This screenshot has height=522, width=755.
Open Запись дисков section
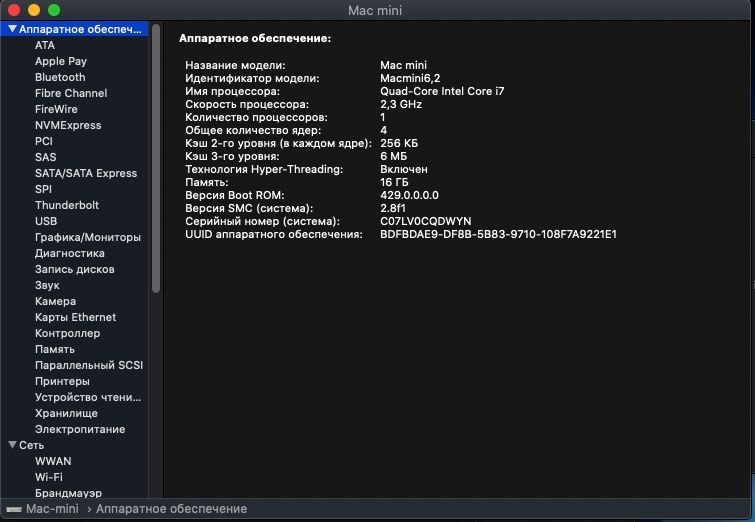coord(75,269)
